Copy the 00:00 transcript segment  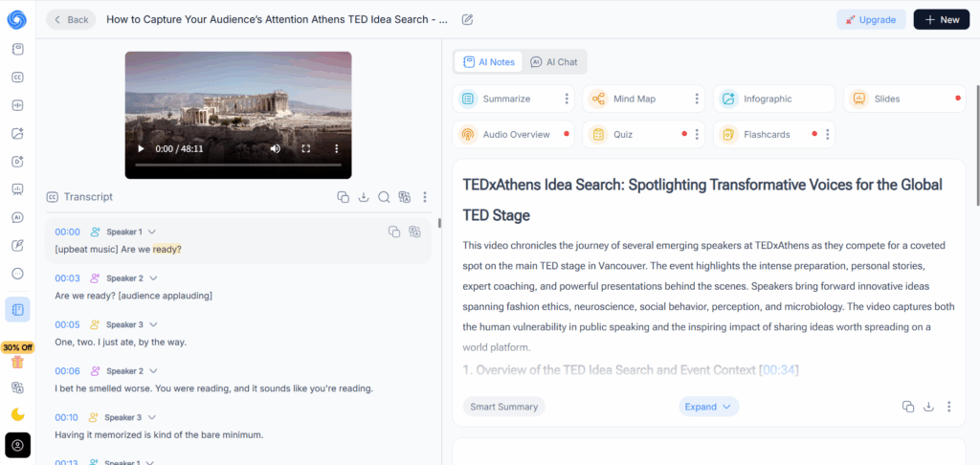393,232
